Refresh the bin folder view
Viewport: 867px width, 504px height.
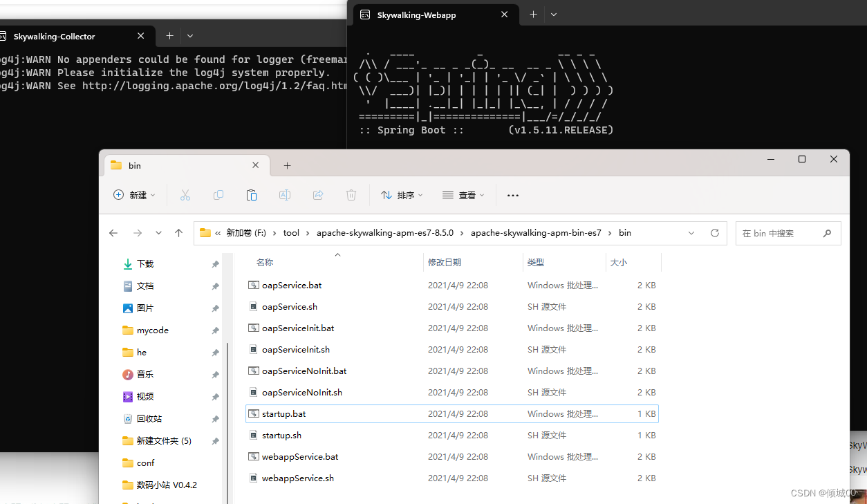coord(715,233)
